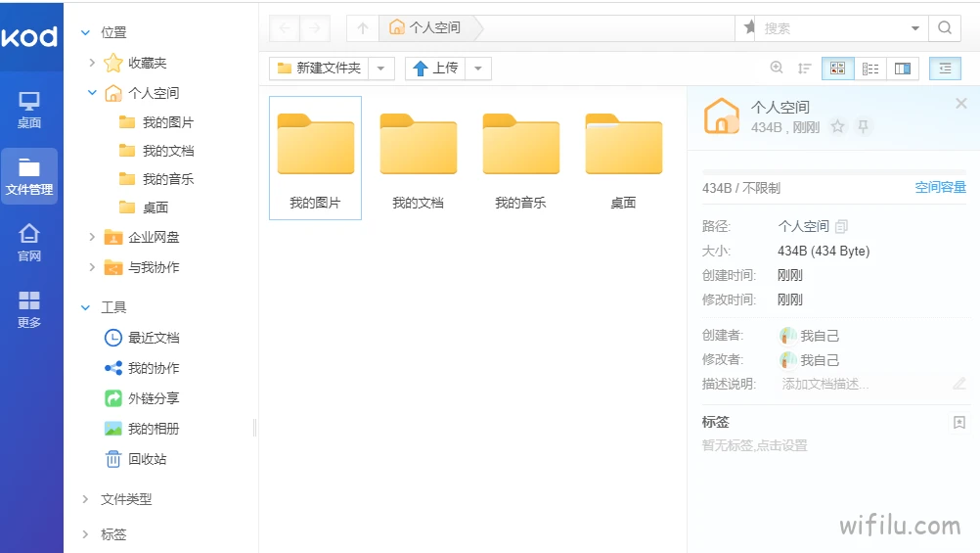Go up one directory level
This screenshot has height=553, width=980.
pyautogui.click(x=363, y=28)
